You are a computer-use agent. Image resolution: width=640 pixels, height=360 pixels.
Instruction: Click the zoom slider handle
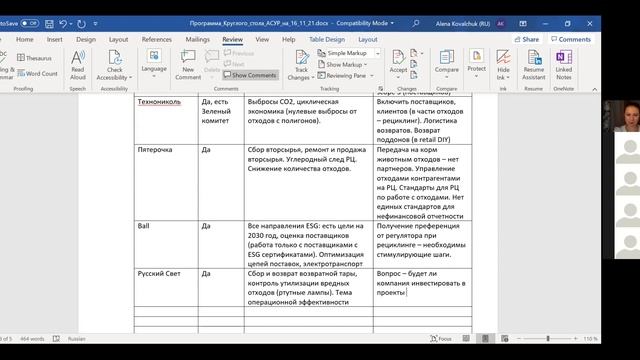click(548, 339)
